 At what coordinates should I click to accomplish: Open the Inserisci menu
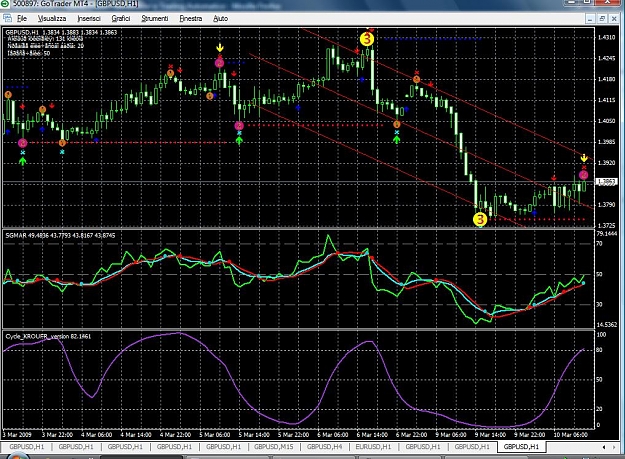(x=89, y=18)
